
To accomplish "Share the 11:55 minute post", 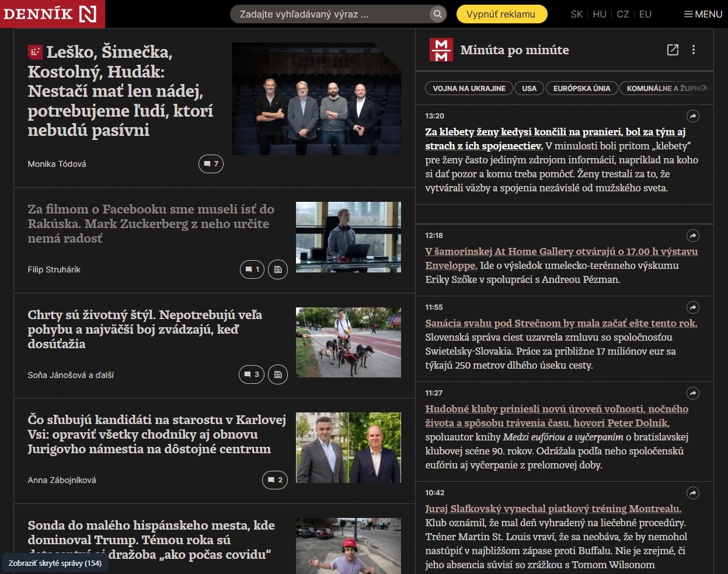I will (x=692, y=307).
